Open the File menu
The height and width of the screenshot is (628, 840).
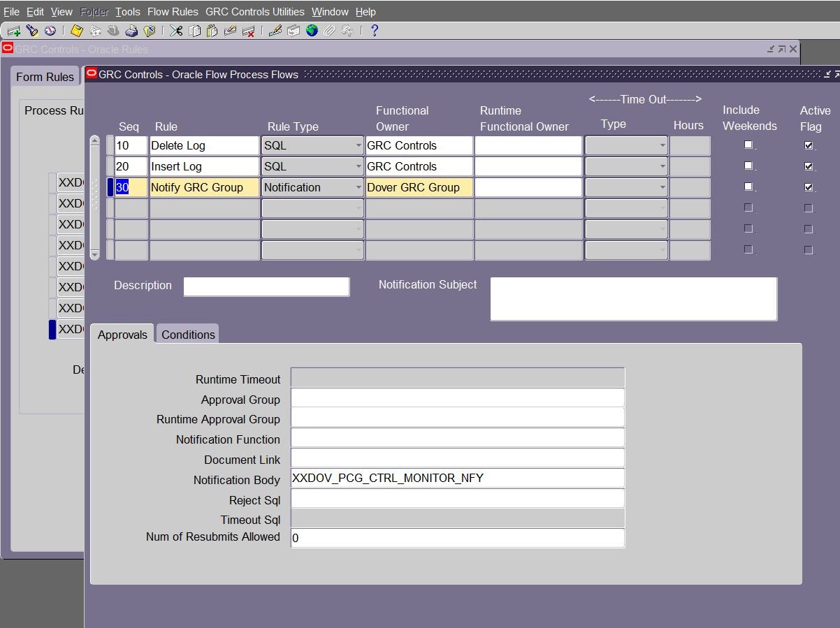click(x=11, y=12)
